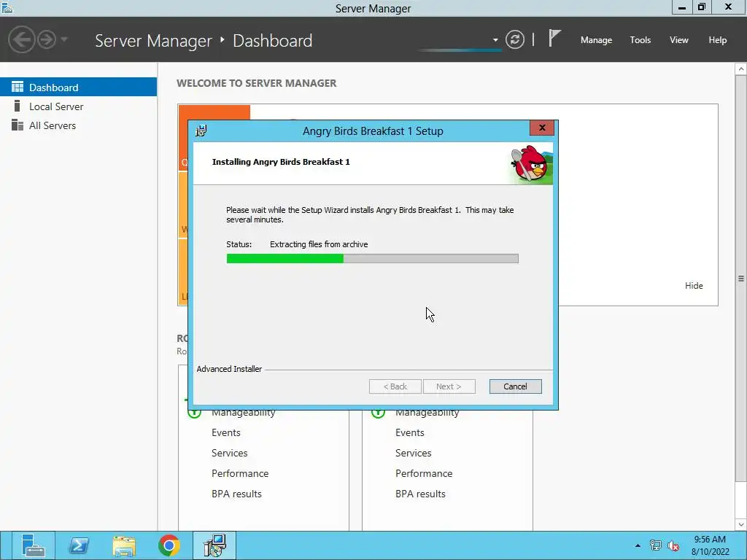Viewport: 747px width, 560px height.
Task: Click the green Manageability status icon, right tile
Action: coord(379,413)
